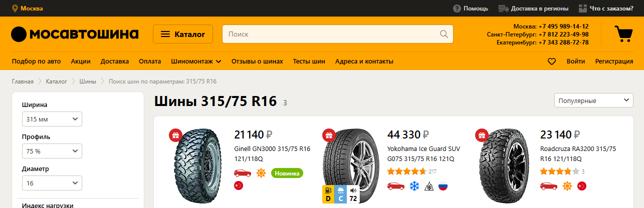Open the Ширина 315 мм dropdown

[x=52, y=119]
